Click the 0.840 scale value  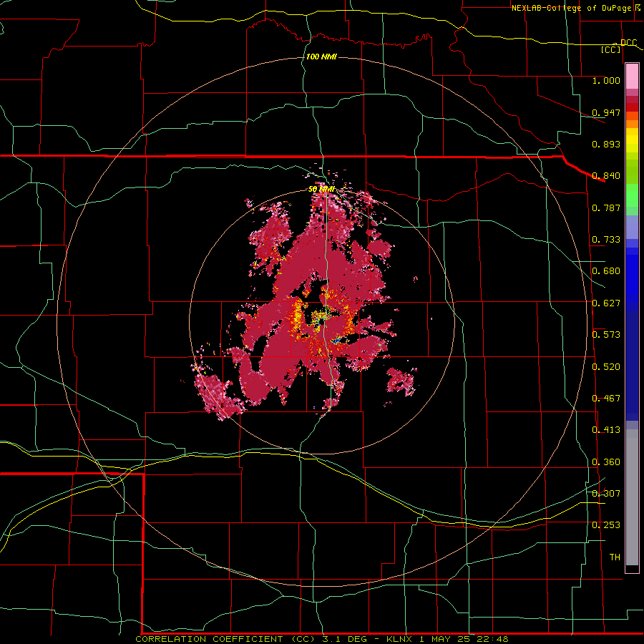[606, 176]
